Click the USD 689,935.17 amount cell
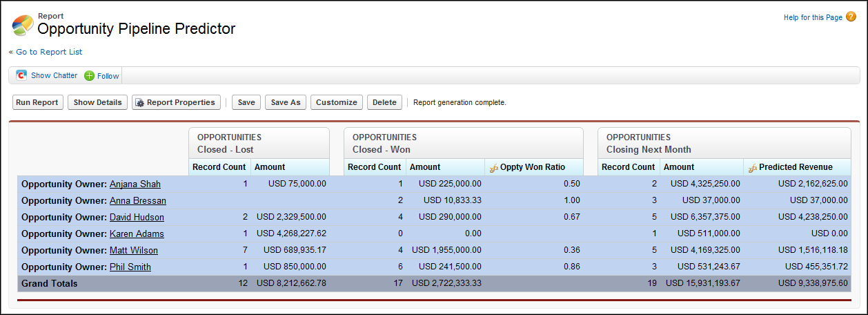 point(294,250)
